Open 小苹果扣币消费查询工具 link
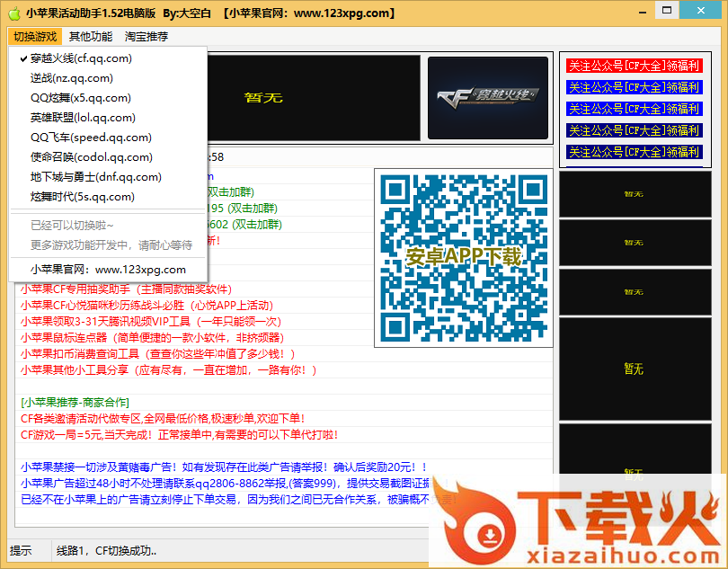 pyautogui.click(x=157, y=354)
